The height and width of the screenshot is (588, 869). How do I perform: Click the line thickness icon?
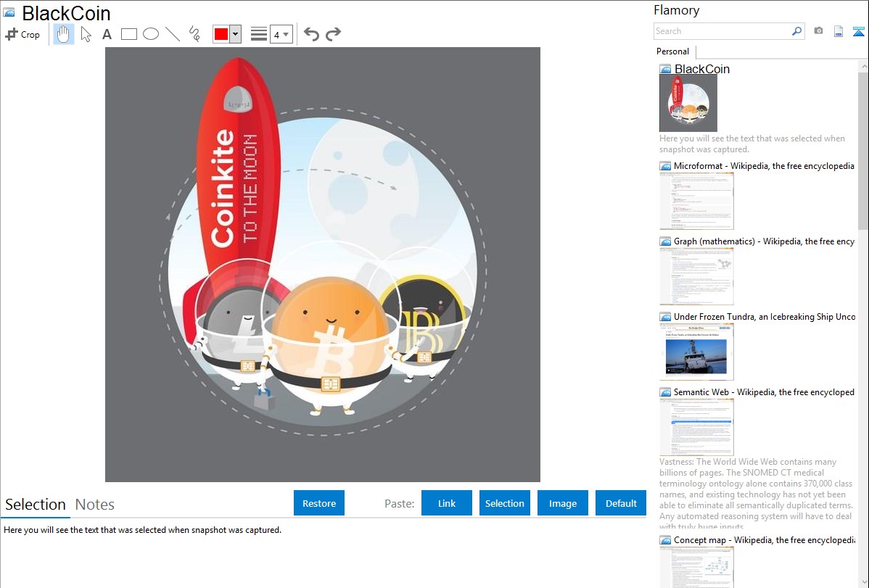258,34
